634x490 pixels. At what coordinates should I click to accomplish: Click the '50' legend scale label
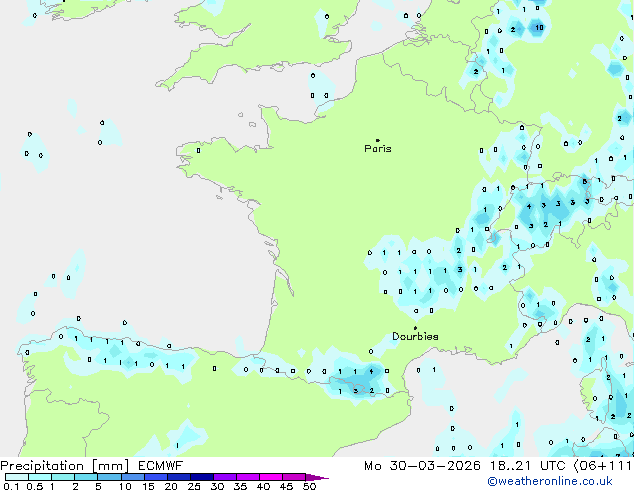[x=310, y=486]
